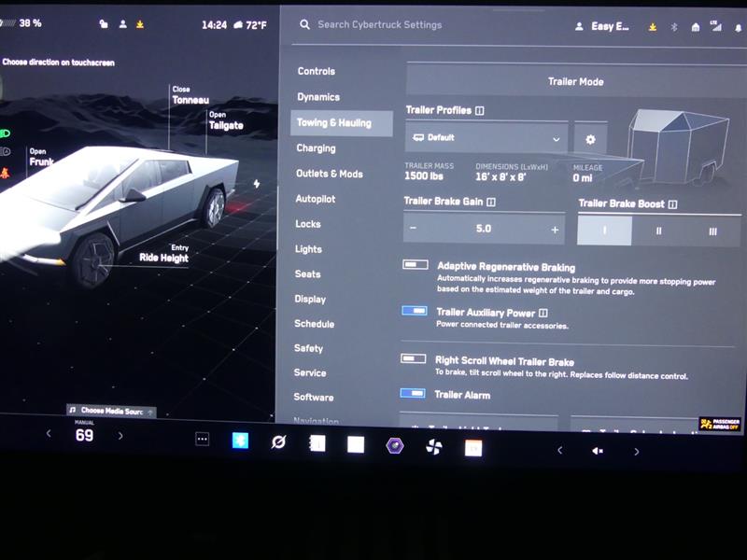Screen dimensions: 747x560
Task: Expand the Choose Media Source bar
Action: [111, 411]
